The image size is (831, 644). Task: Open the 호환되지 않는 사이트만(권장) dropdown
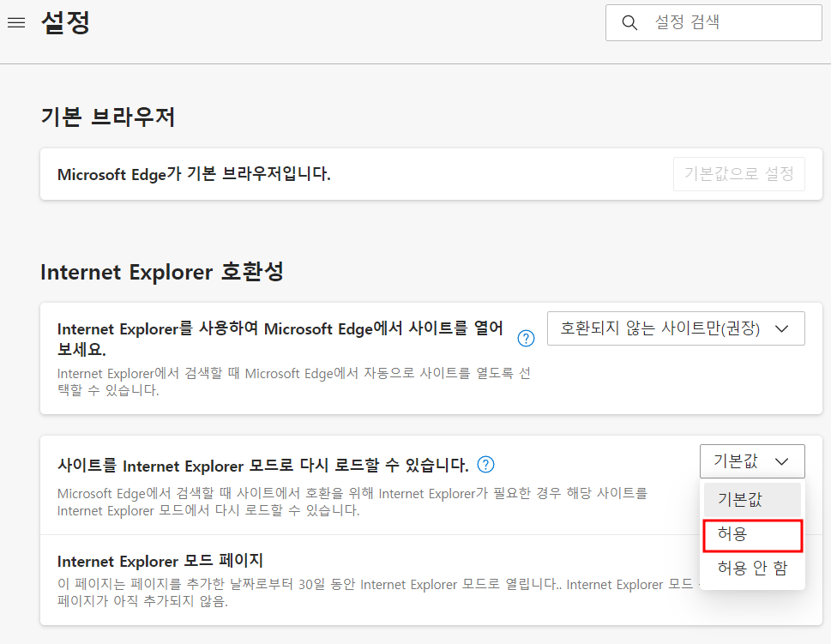676,328
